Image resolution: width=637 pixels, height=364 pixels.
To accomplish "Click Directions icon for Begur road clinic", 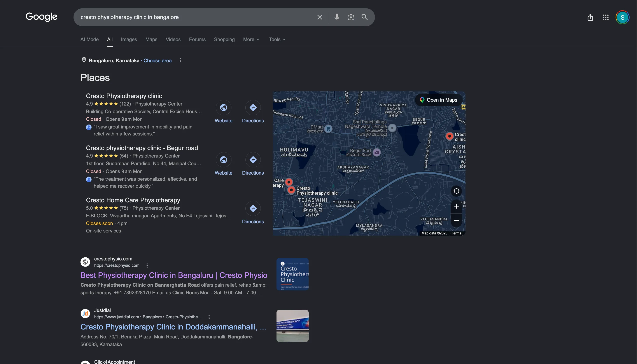I will point(253,160).
